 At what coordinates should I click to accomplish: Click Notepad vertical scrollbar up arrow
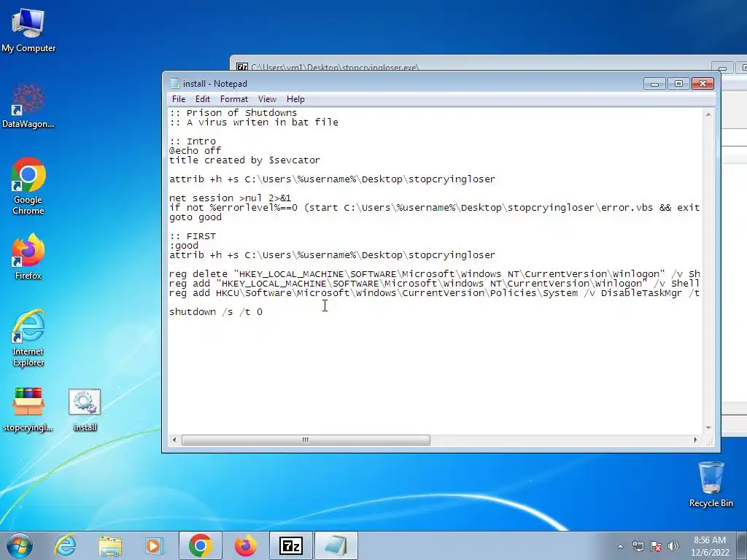click(x=708, y=114)
